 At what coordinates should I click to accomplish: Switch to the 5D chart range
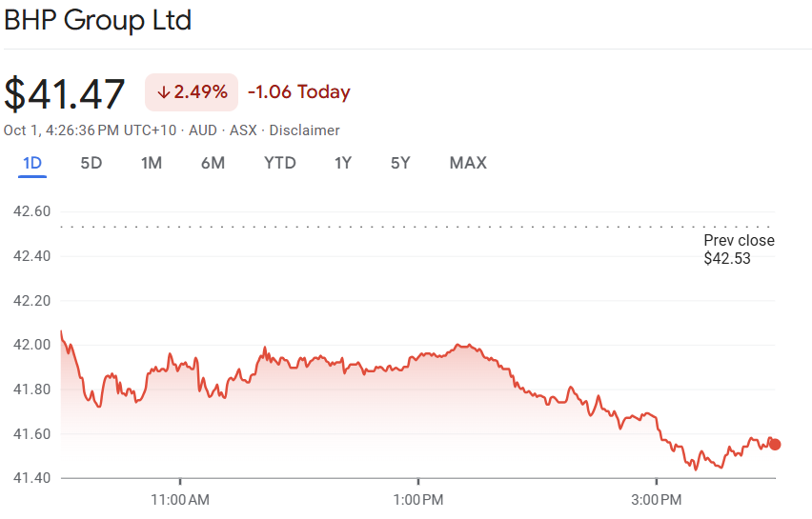pyautogui.click(x=91, y=163)
